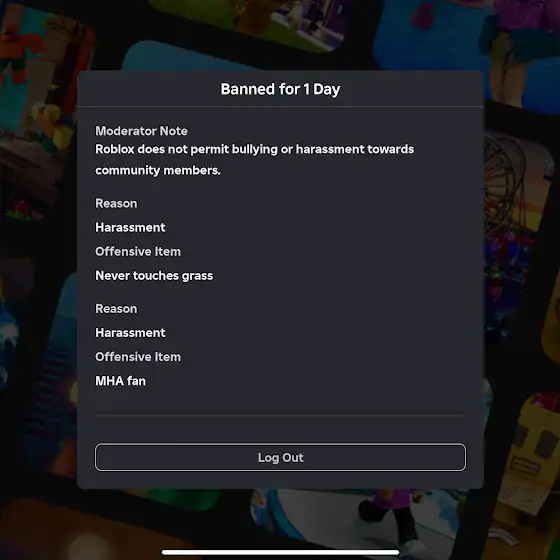The width and height of the screenshot is (560, 560).
Task: Click the 'Moderator Note' label
Action: click(x=141, y=131)
